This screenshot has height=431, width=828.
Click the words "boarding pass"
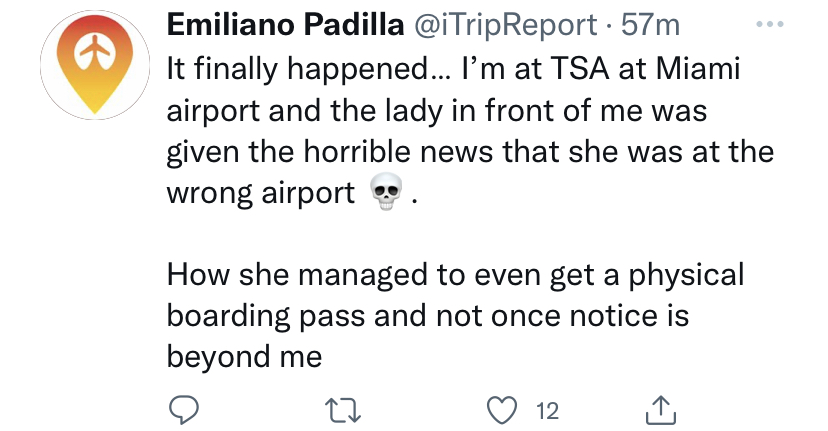click(x=266, y=316)
